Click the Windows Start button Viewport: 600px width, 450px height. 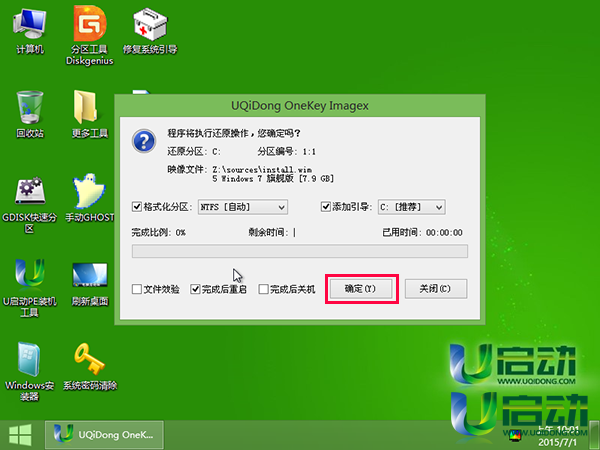[20, 435]
